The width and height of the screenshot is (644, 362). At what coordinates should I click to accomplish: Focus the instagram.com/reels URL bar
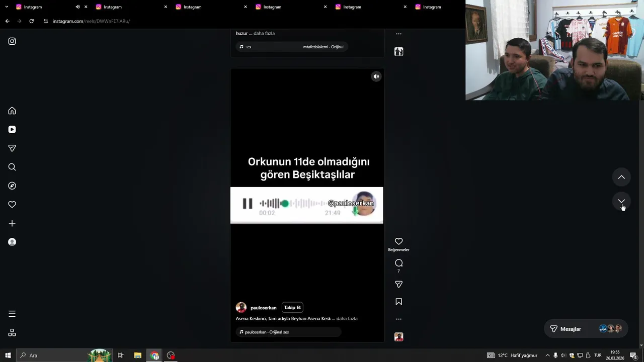click(91, 21)
